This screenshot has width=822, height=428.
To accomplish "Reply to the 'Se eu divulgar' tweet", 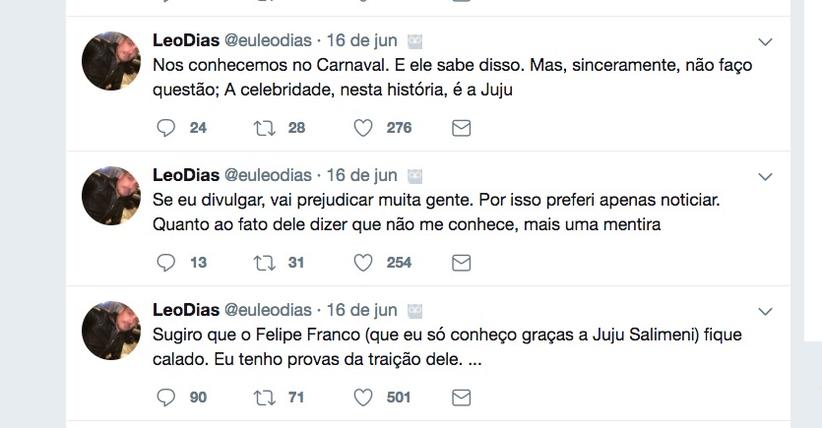I will pyautogui.click(x=167, y=263).
